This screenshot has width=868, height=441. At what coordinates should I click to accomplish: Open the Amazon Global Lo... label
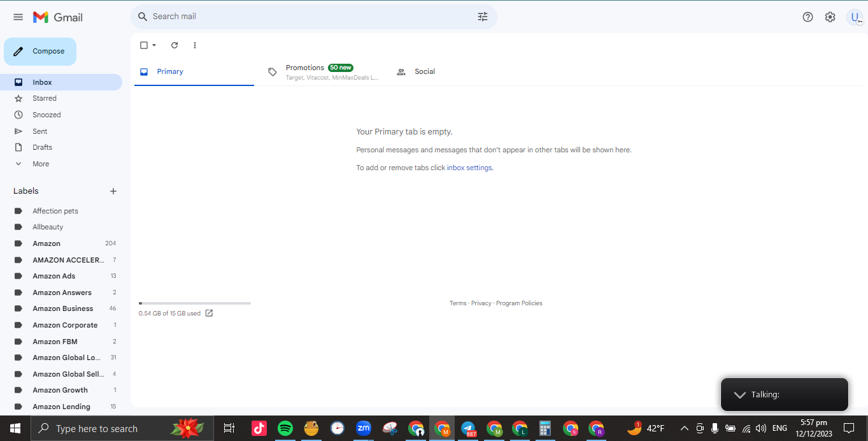(x=61, y=358)
